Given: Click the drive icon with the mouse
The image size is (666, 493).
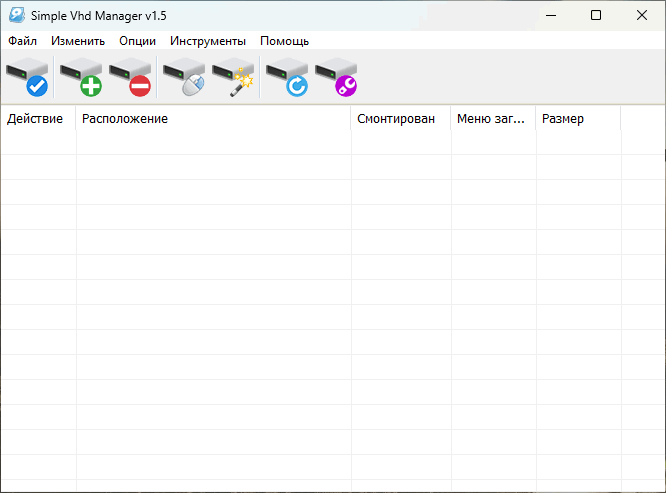Looking at the screenshot, I should tap(184, 78).
